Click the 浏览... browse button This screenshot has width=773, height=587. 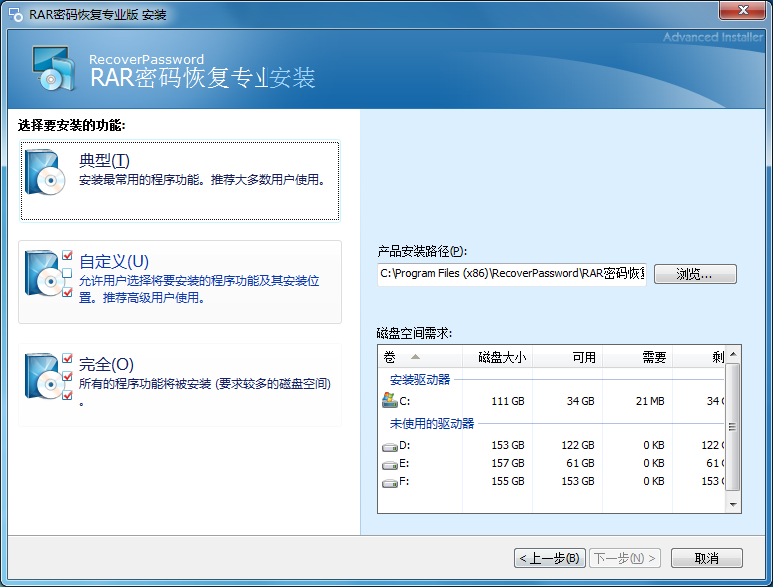pos(695,274)
